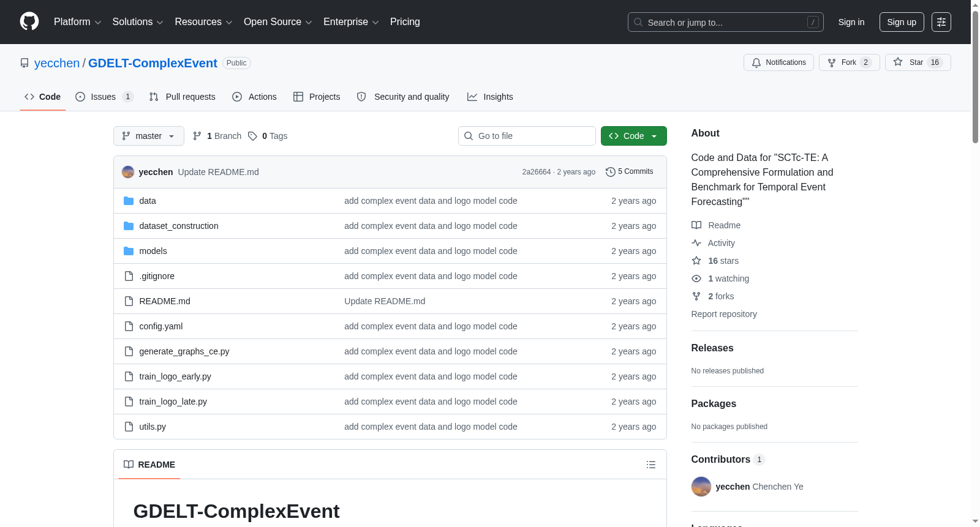Open the Pricing page
This screenshot has height=527, width=980.
(x=405, y=22)
